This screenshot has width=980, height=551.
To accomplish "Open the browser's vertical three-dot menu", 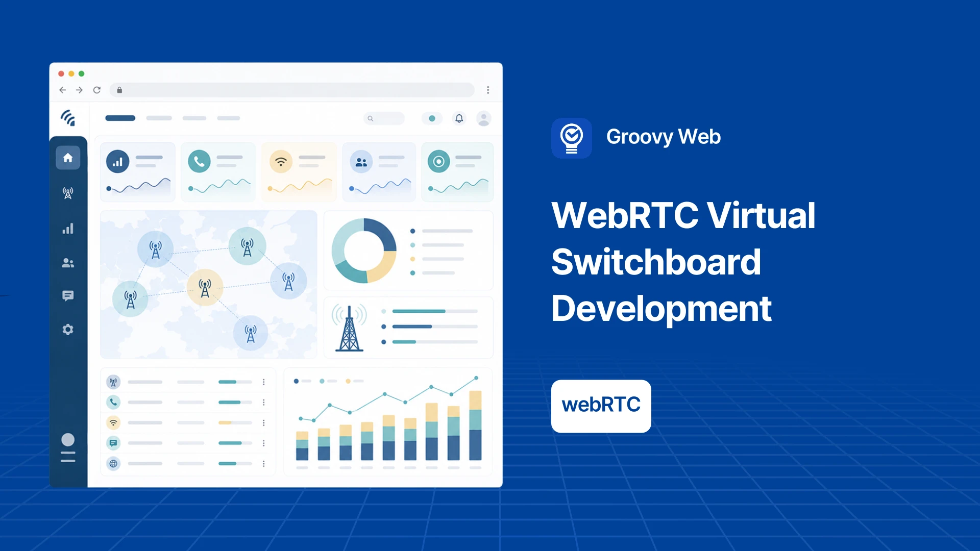I will click(x=488, y=90).
